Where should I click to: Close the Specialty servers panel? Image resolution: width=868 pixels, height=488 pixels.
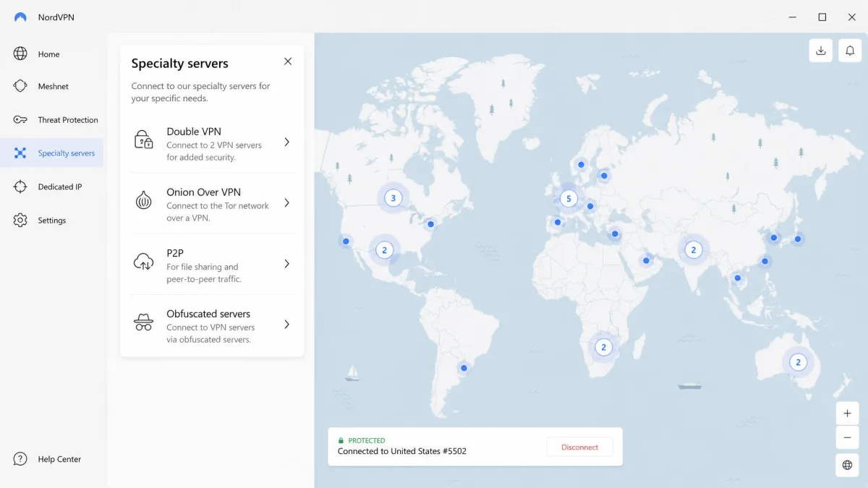click(x=288, y=61)
